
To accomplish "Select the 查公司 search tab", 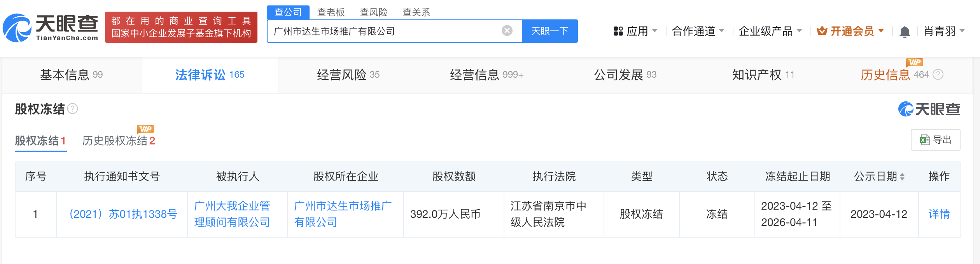I will (288, 12).
